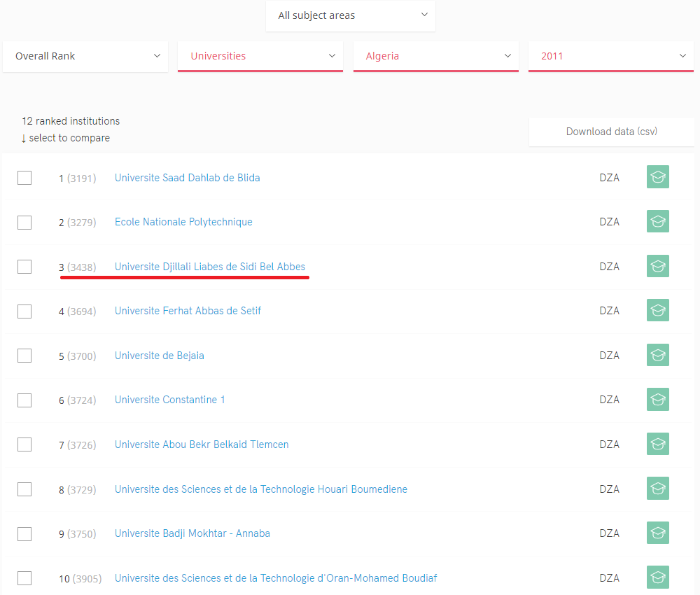Image resolution: width=700 pixels, height=595 pixels.
Task: Click Download data (csv) button
Action: (x=611, y=132)
